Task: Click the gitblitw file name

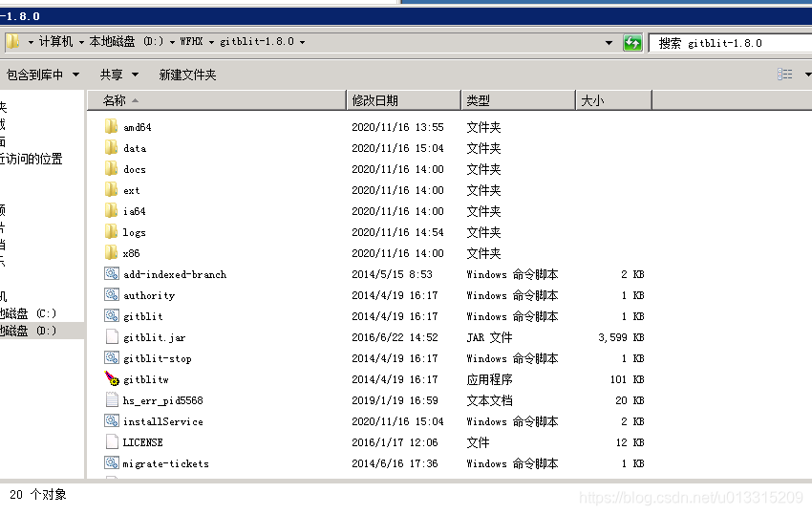Action: point(146,379)
